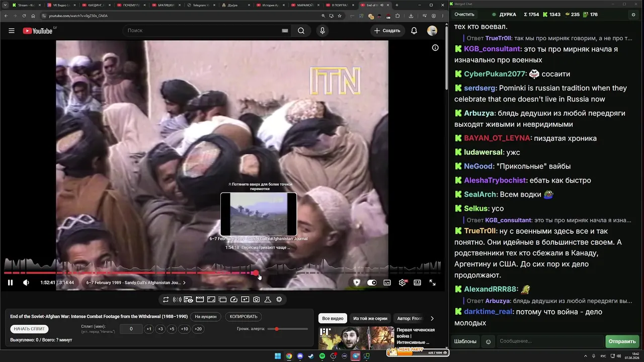Select the 'Из той же серии' chip

[370, 318]
